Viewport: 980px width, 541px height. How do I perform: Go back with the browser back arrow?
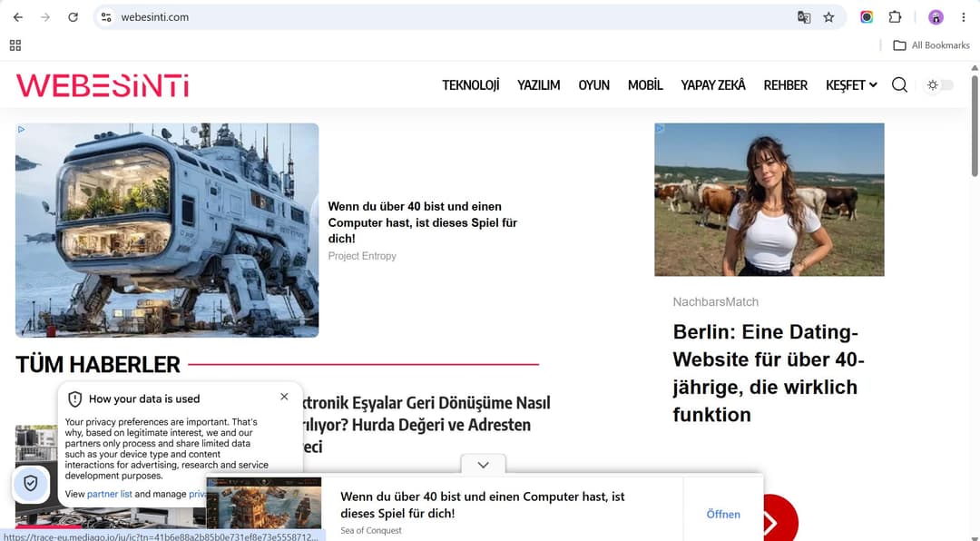17,17
